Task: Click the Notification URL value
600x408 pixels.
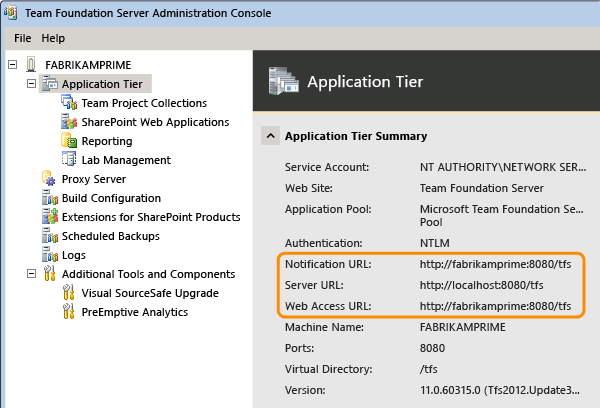Action: click(x=495, y=264)
